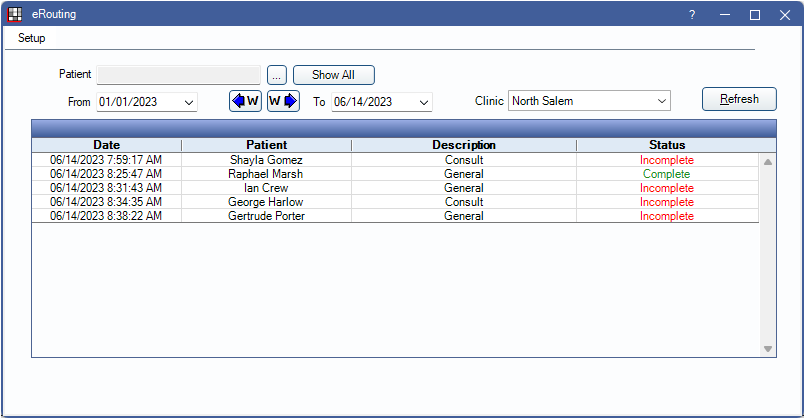Click the help question mark icon
The height and width of the screenshot is (420, 805).
(692, 15)
